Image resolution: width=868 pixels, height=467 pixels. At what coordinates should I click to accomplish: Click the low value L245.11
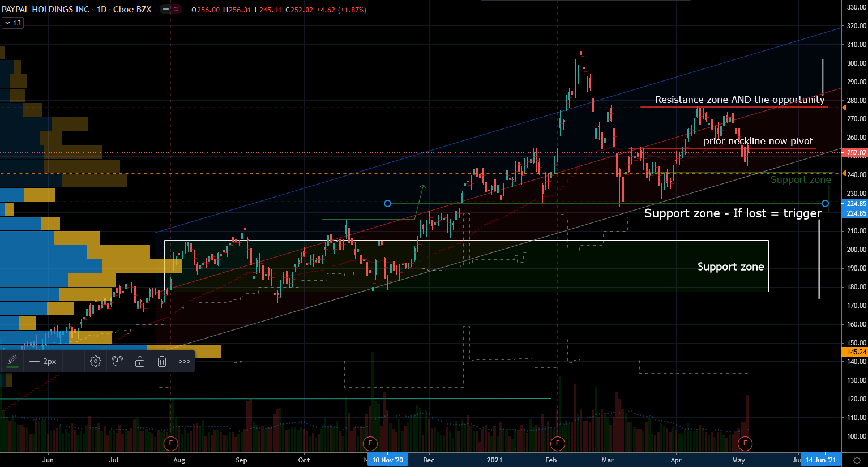click(268, 10)
